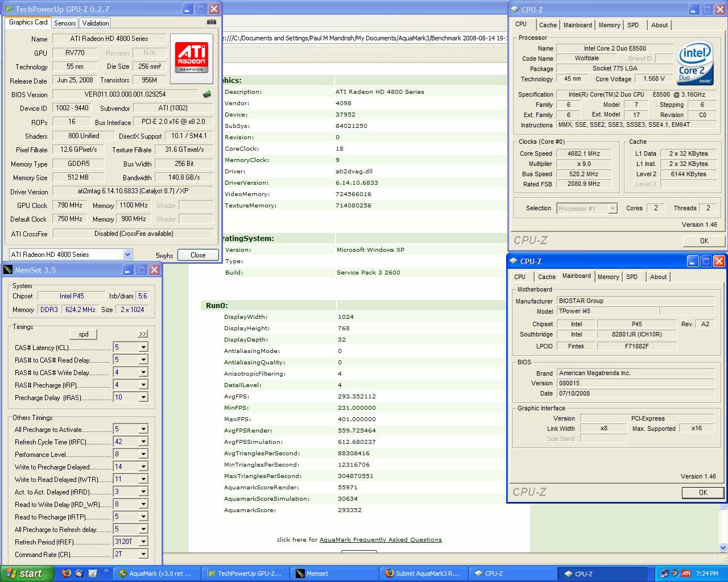This screenshot has height=582, width=728.
Task: Open Act. to Act. Delayed (tRRD) dropdown
Action: pyautogui.click(x=143, y=492)
